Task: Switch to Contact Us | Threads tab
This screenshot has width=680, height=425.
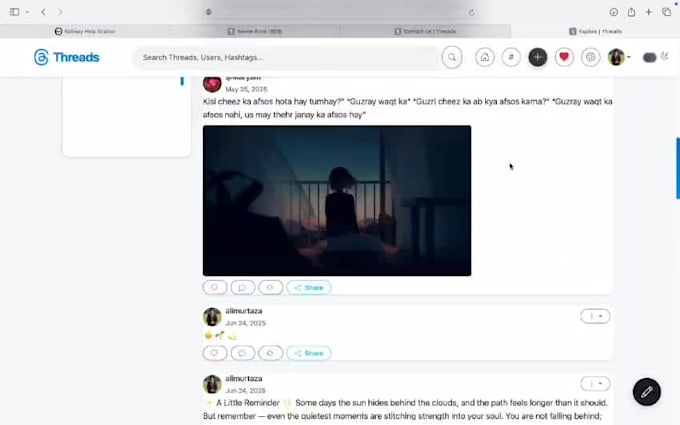Action: tap(425, 31)
